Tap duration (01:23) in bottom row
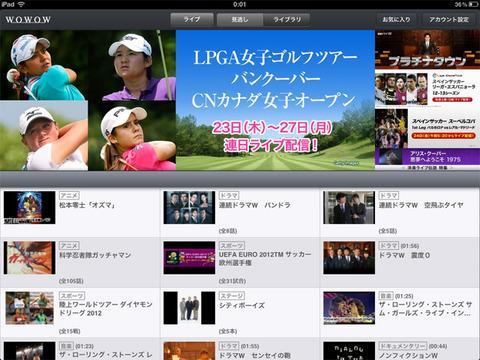This screenshot has width=480, height=360. [85, 346]
